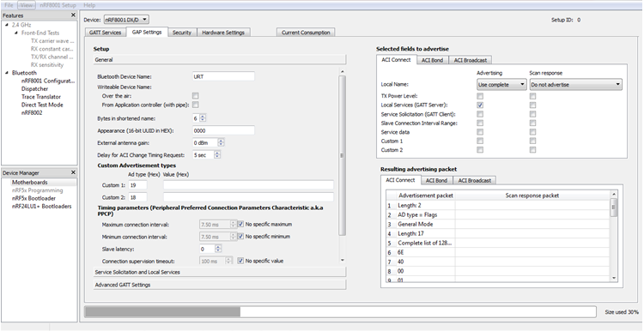This screenshot has height=331, width=644.
Task: Select ACI Bond tab under Selected fields
Action: click(432, 60)
